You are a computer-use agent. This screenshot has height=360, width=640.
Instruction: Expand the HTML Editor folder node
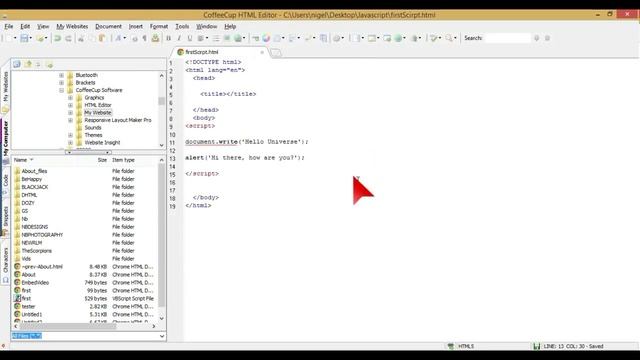click(70, 105)
